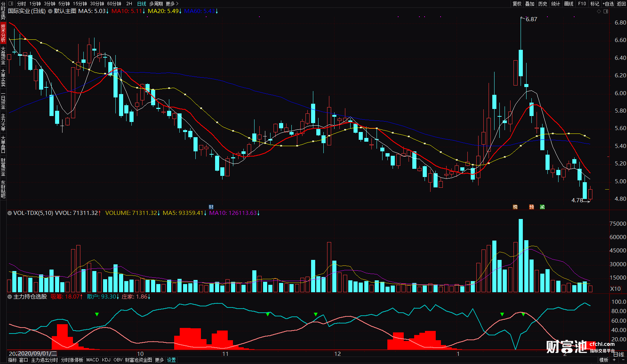Click the minus zoom-out button bottom right
Viewport: 627px width, 364px height.
coord(623,360)
